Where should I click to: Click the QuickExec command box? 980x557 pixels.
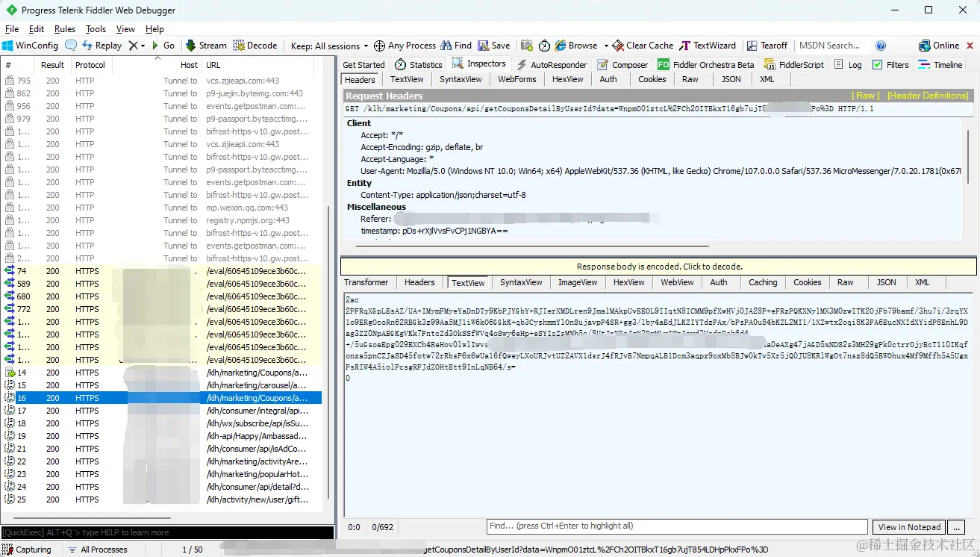pyautogui.click(x=167, y=532)
